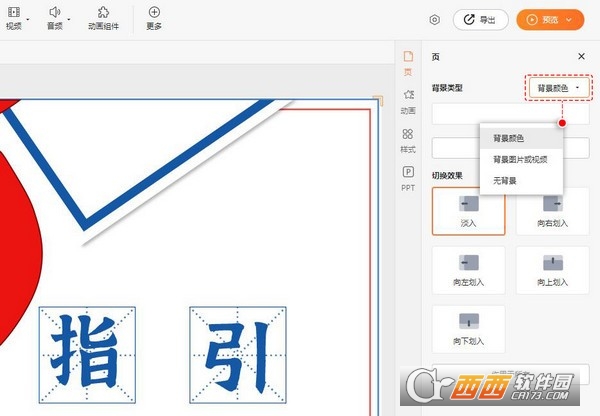Open settings via the gear icon
Screen dimensions: 600x416
[435, 19]
